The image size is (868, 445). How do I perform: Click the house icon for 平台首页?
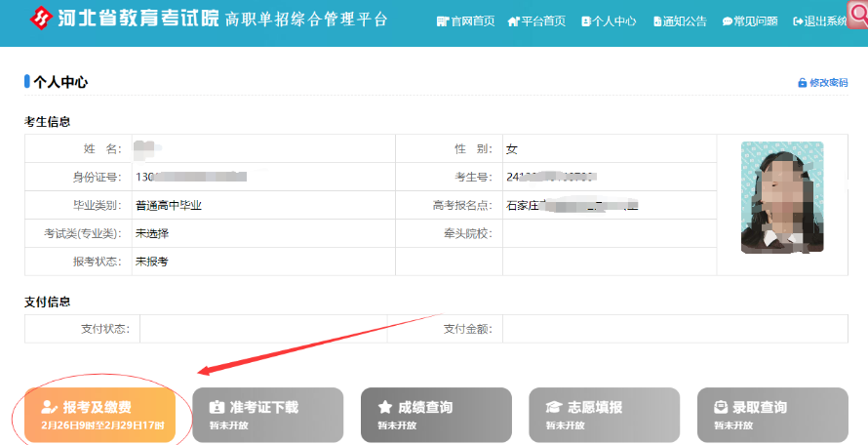point(514,21)
